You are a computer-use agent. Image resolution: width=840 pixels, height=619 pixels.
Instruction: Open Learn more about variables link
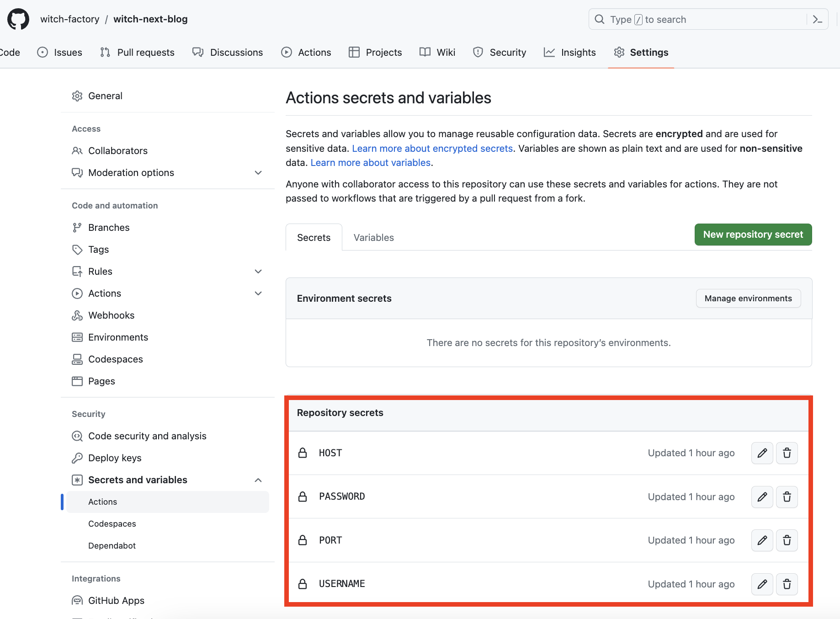point(370,162)
